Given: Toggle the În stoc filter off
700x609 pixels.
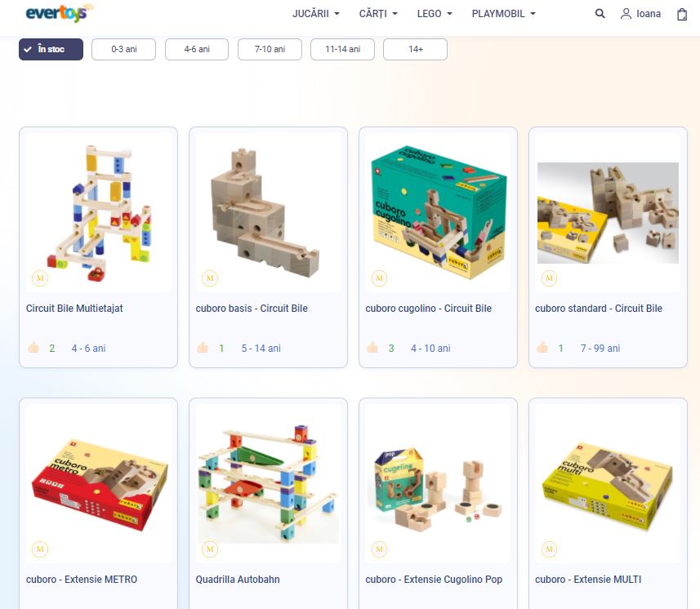Looking at the screenshot, I should (x=51, y=49).
